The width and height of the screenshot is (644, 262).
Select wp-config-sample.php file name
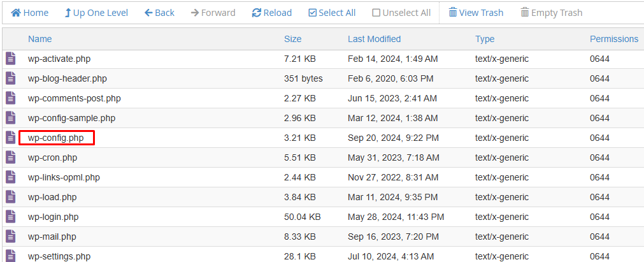point(71,118)
